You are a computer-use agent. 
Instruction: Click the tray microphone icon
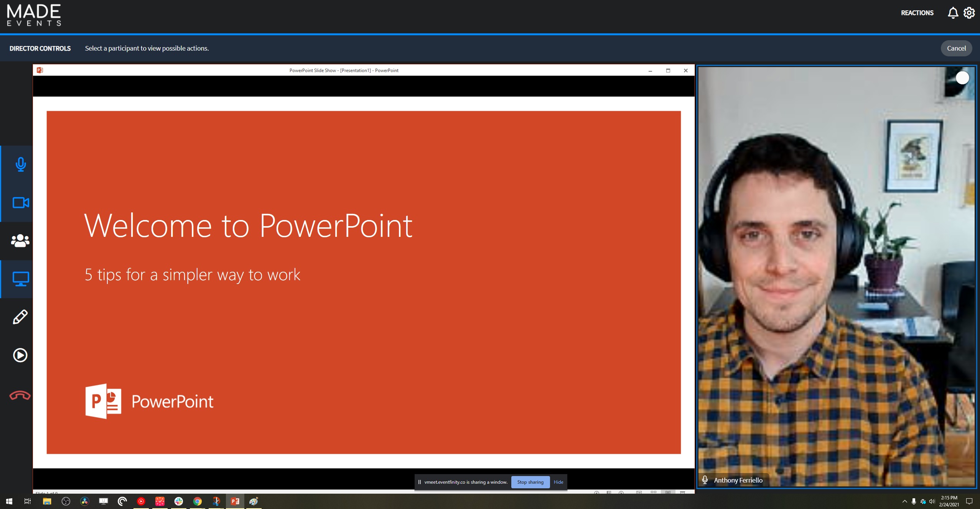914,501
